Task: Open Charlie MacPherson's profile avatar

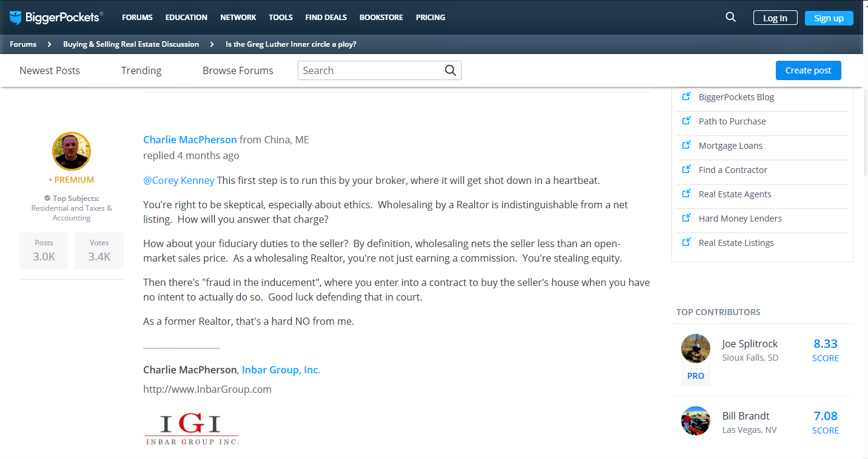Action: (x=72, y=151)
